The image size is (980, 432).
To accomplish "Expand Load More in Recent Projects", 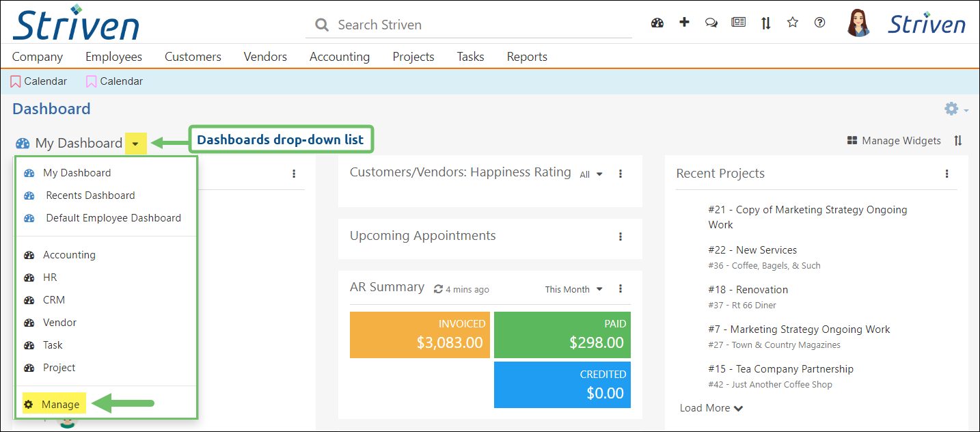I will click(711, 408).
